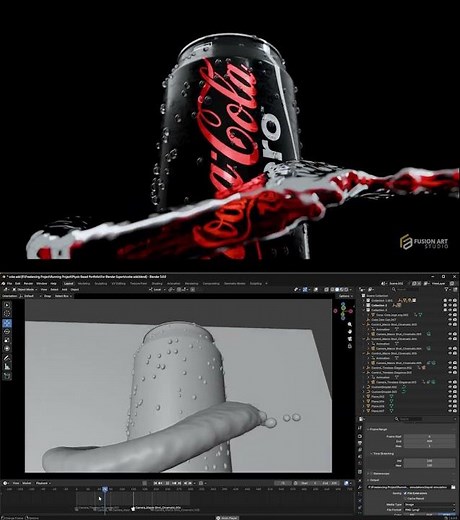This screenshot has width=460, height=520.
Task: Open the Render menu
Action: (x=28, y=283)
